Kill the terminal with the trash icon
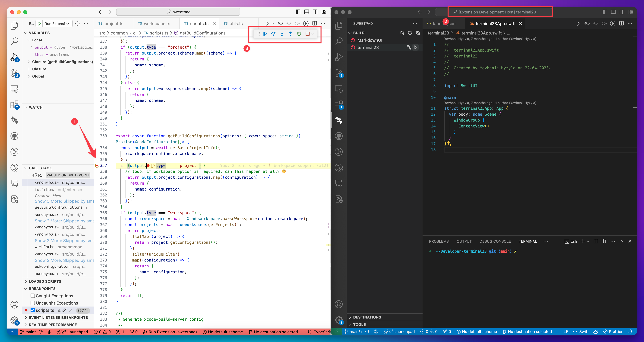 point(604,241)
